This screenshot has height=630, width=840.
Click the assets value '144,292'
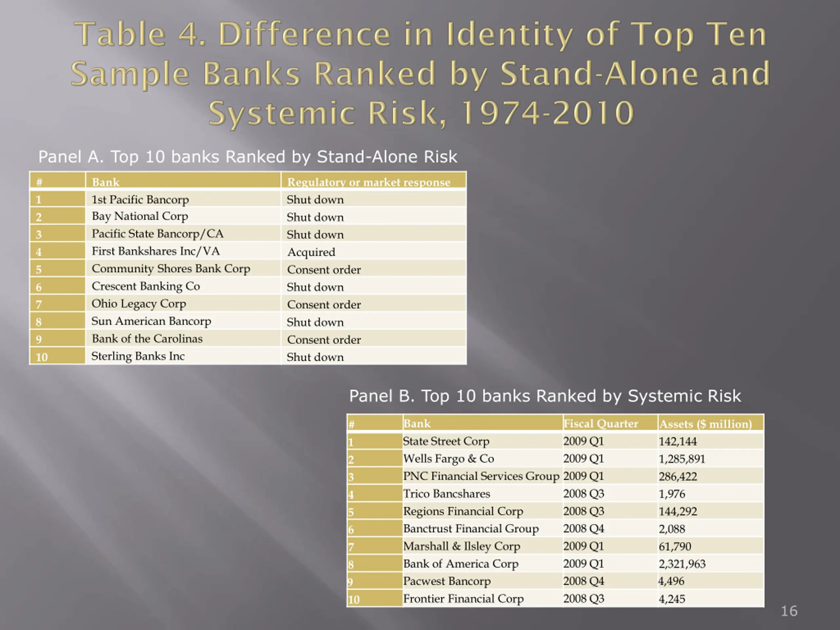pyautogui.click(x=678, y=512)
